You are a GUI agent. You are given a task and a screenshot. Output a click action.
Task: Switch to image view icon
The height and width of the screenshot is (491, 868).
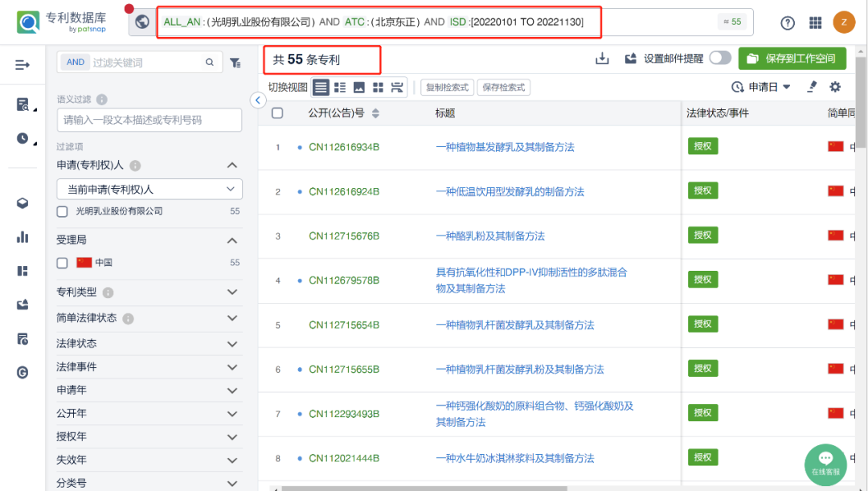(x=358, y=88)
